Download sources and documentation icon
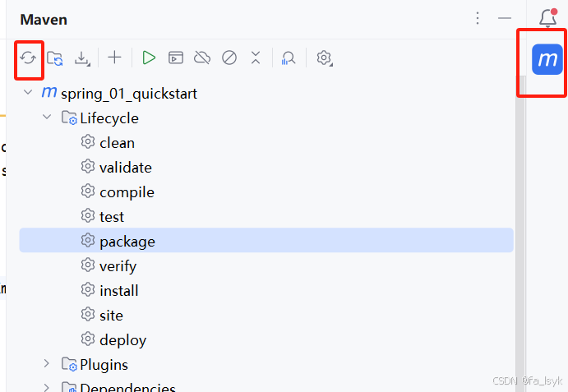Screen dimensions: 568x392 tap(82, 58)
